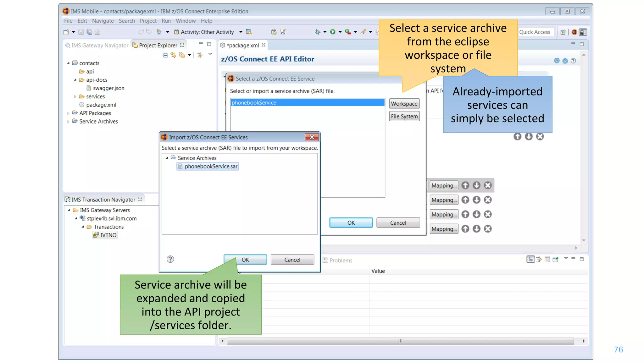Click the Redo arrow in the toolbar
The image size is (644, 362).
tap(149, 32)
